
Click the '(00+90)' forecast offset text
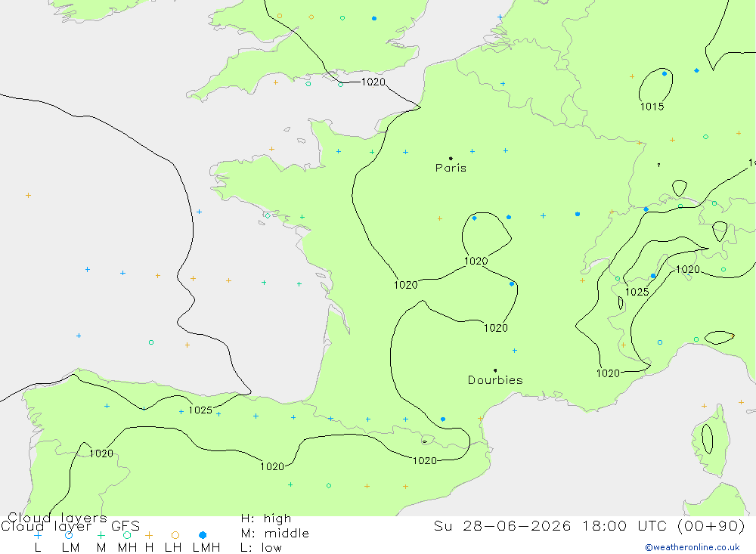pyautogui.click(x=711, y=525)
